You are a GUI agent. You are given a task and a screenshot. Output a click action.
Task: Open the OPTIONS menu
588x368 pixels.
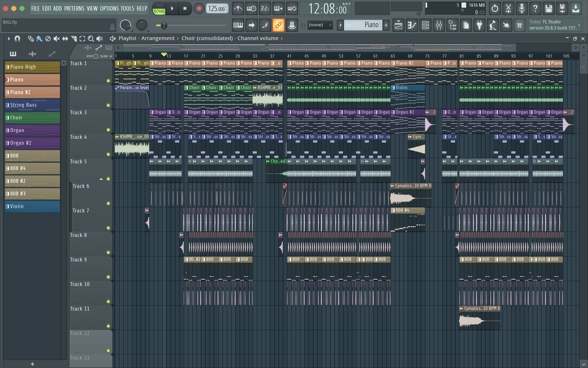pos(110,9)
